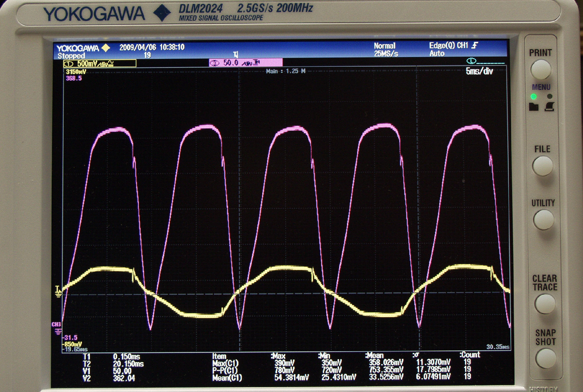The image size is (583, 392).
Task: Click the trigger position T marker
Action: [236, 54]
